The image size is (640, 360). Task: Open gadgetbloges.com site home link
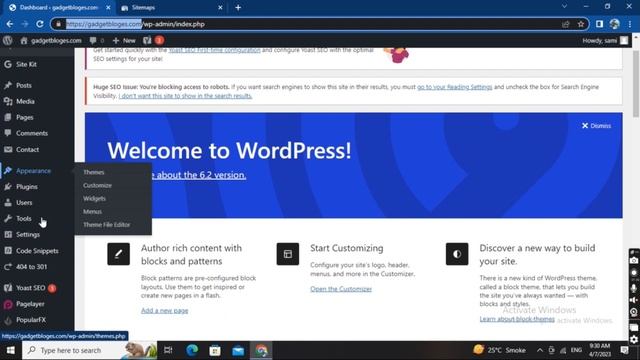51,40
